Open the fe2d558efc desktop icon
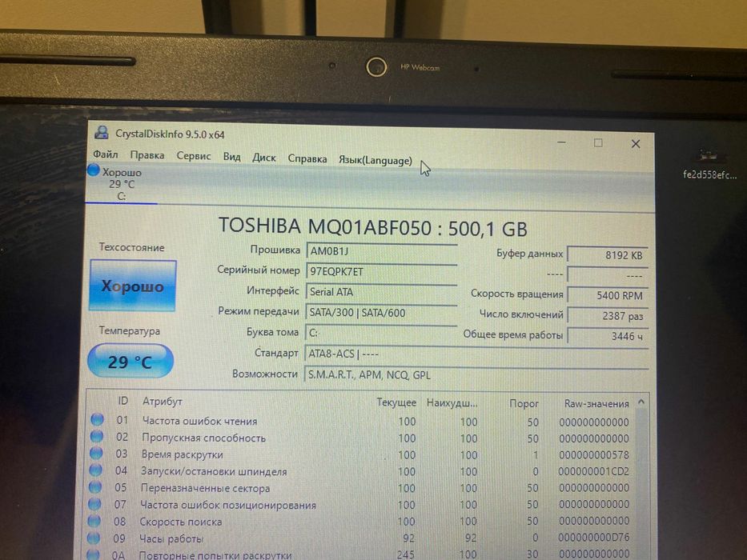This screenshot has height=560, width=747. [x=709, y=164]
